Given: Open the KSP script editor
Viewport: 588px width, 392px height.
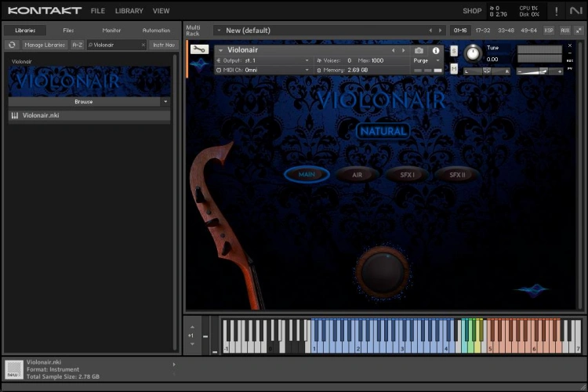Looking at the screenshot, I should [x=548, y=30].
